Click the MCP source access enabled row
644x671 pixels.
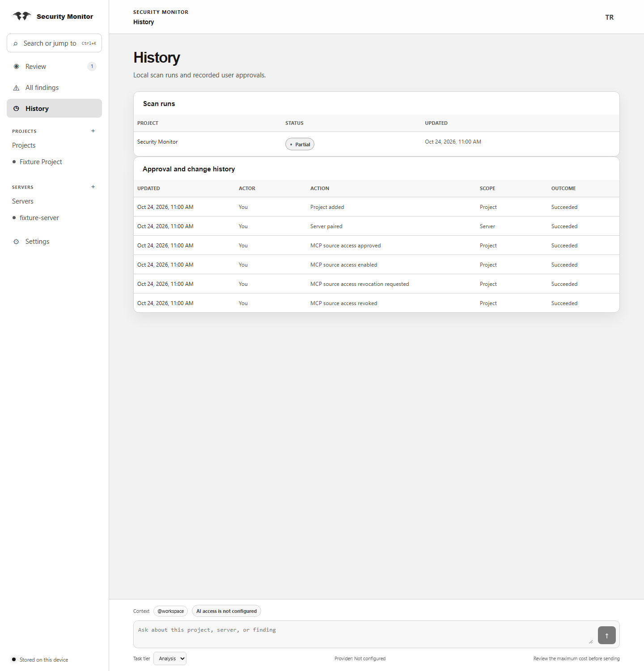click(377, 265)
